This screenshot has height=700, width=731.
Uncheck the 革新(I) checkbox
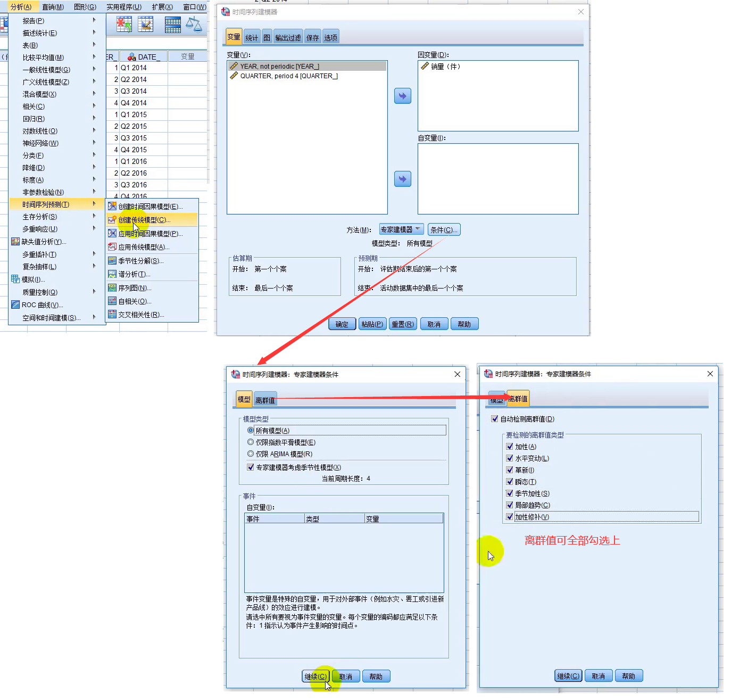510,470
